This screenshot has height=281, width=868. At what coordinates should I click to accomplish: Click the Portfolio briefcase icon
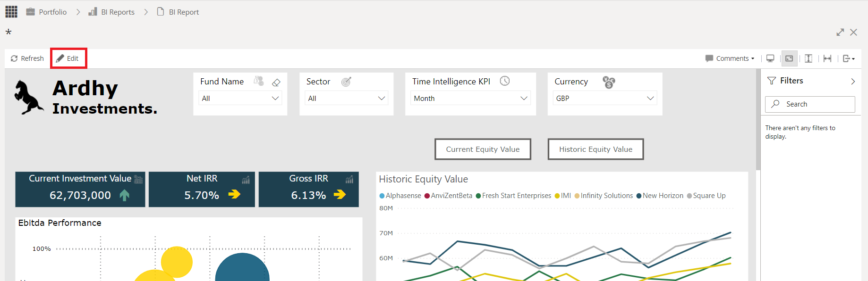(30, 12)
